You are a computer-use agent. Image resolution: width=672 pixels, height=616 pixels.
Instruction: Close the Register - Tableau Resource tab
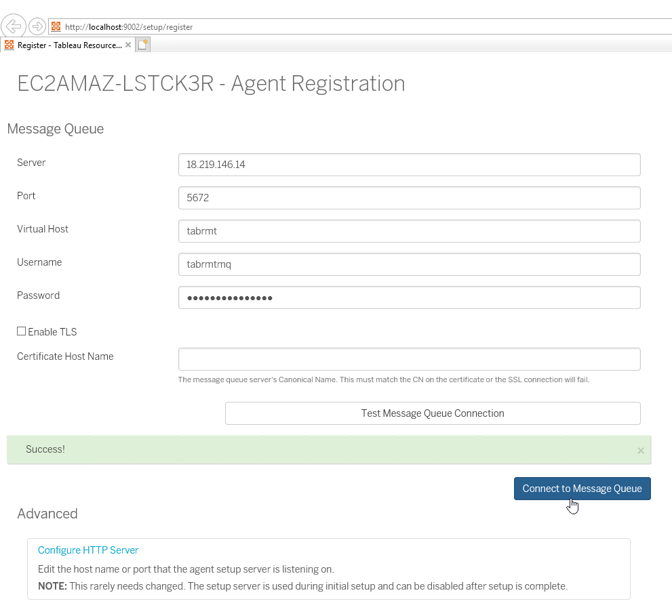[128, 45]
